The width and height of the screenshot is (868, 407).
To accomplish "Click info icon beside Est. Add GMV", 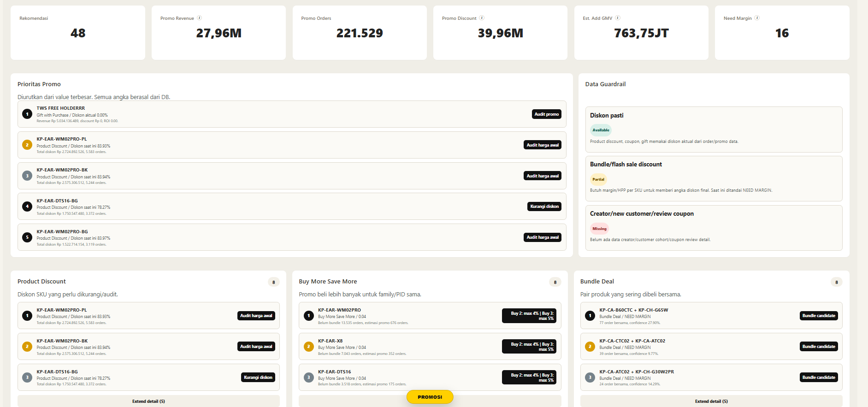I will pyautogui.click(x=618, y=18).
